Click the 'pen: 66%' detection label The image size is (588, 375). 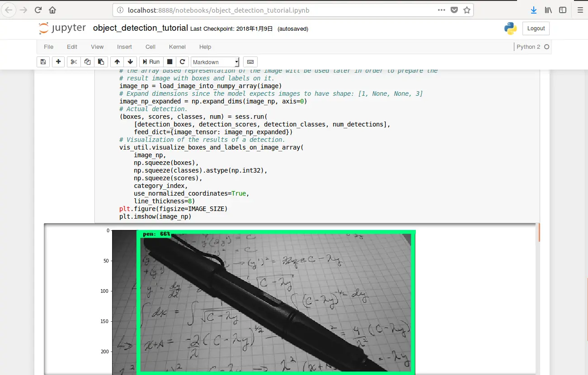click(x=156, y=234)
